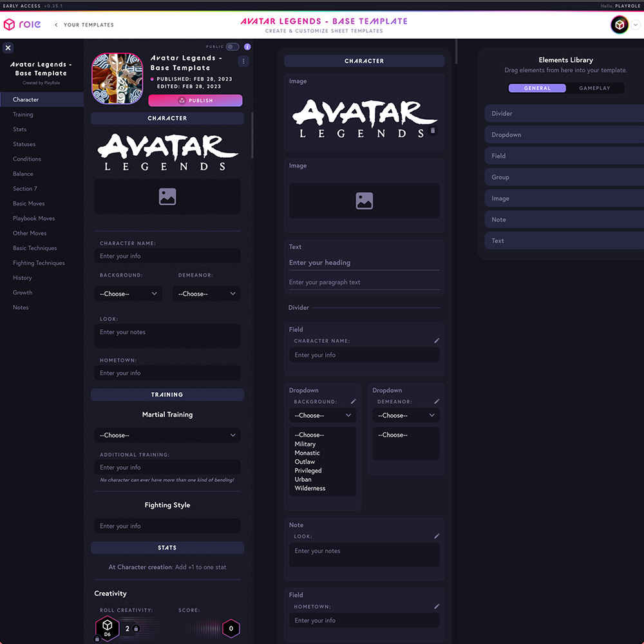Switch to the Gameplay tab in Elements Library
The width and height of the screenshot is (644, 644).
[594, 88]
